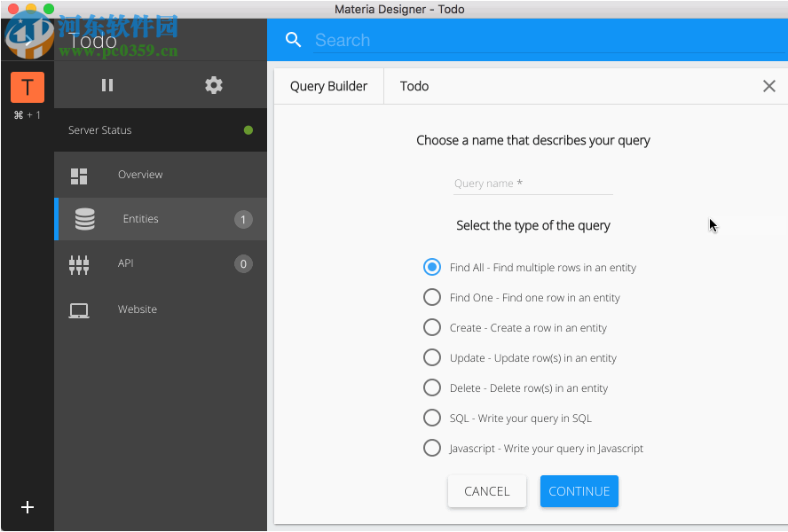The image size is (788, 532).
Task: Focus the Query name input field
Action: tap(532, 184)
